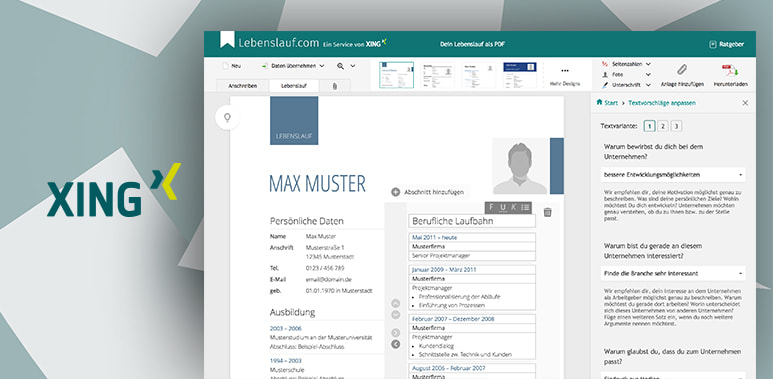The width and height of the screenshot is (773, 379).
Task: Select the second design thumbnail
Action: [438, 75]
